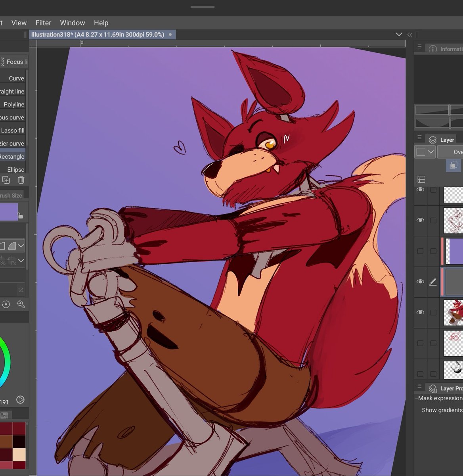Open the Information palette tab
Screen dimensions: 463x476
(x=445, y=49)
